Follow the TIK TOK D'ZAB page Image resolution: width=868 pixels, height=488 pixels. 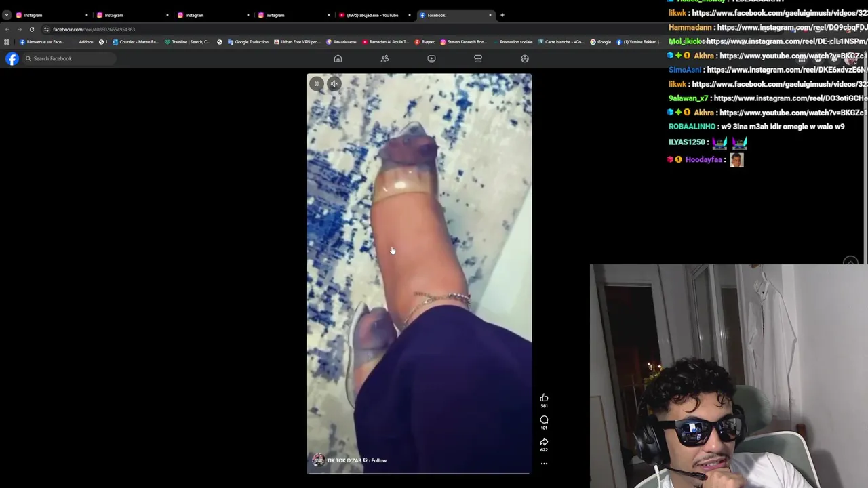[x=378, y=460]
